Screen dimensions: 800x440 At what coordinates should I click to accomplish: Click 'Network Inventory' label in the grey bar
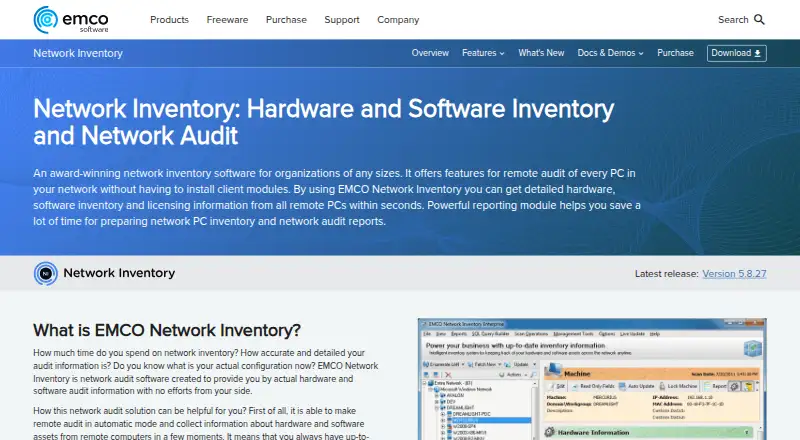(119, 273)
